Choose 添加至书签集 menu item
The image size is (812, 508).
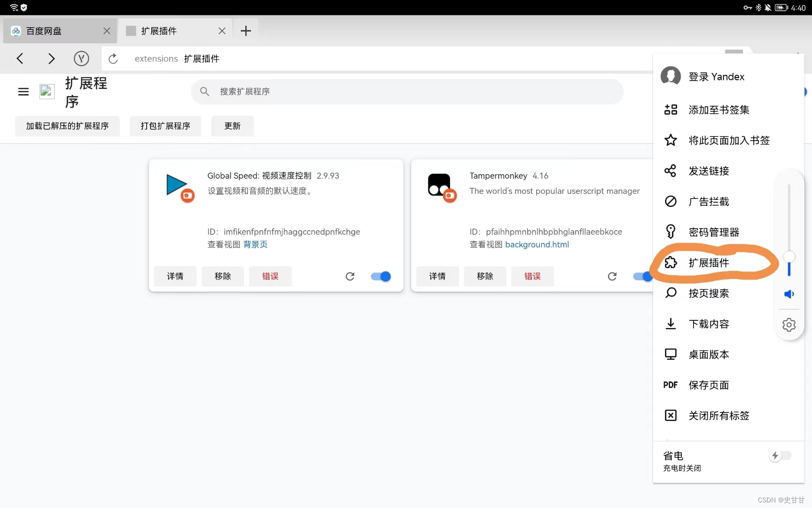click(728, 110)
